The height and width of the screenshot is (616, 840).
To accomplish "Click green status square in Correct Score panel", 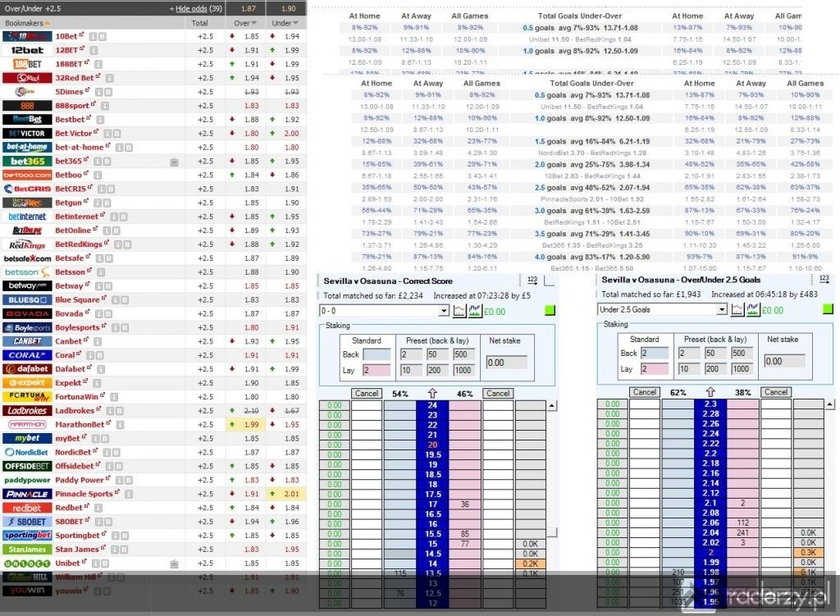I will click(x=550, y=311).
